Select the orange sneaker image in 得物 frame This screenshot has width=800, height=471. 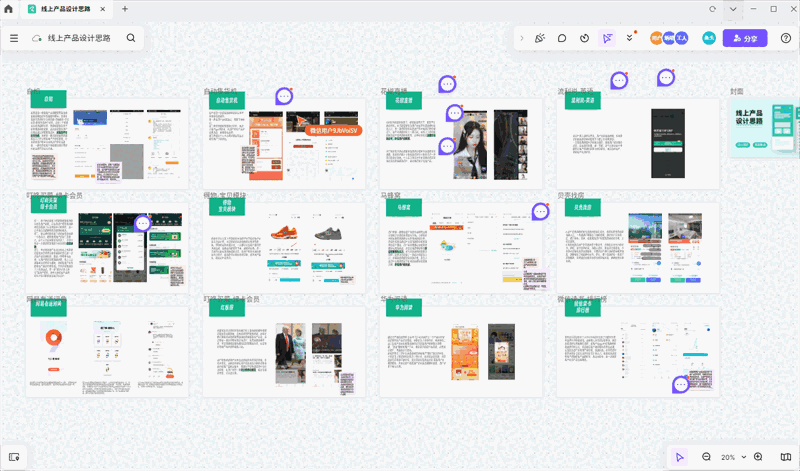tap(284, 232)
